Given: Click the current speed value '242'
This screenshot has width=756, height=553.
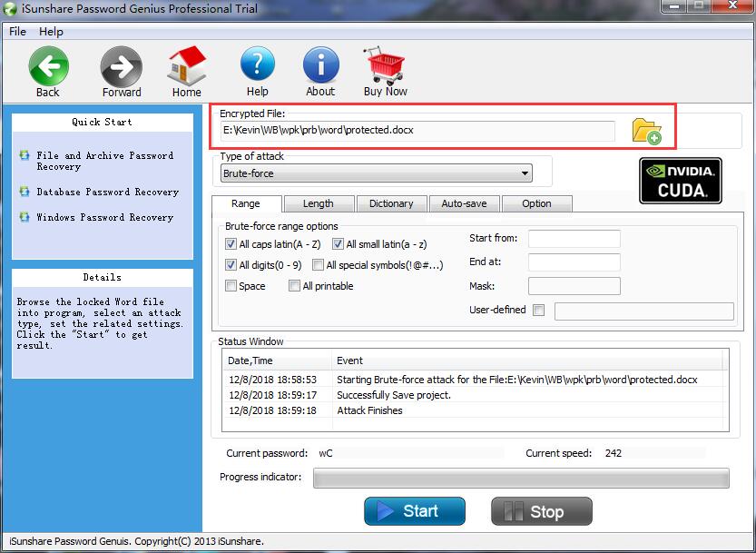Looking at the screenshot, I should [614, 453].
